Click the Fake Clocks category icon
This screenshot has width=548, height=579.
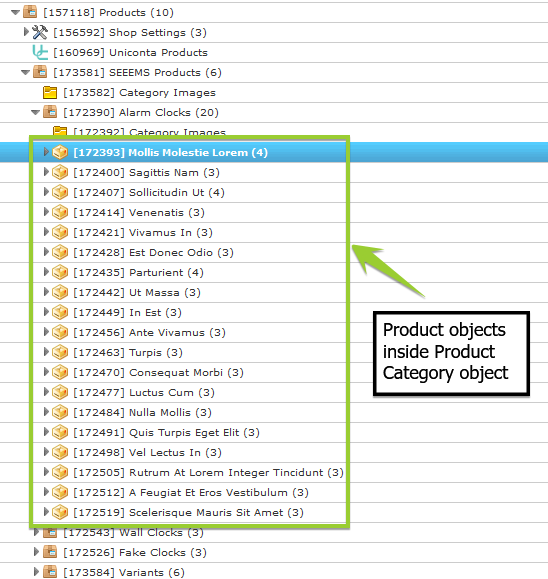click(50, 552)
